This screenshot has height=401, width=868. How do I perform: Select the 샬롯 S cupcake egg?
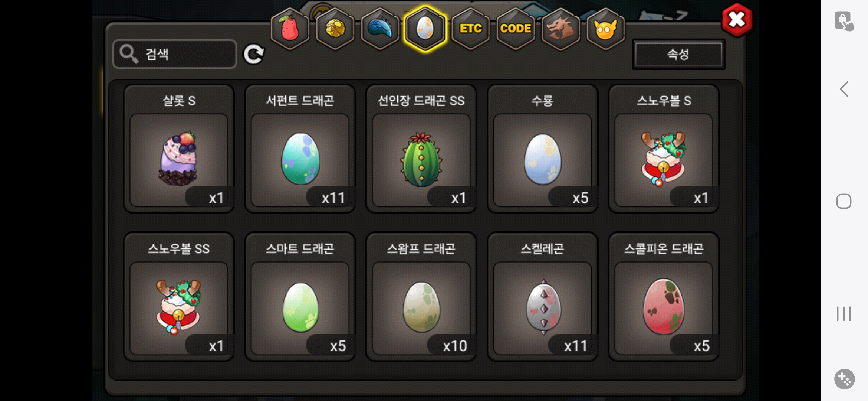[x=179, y=149]
